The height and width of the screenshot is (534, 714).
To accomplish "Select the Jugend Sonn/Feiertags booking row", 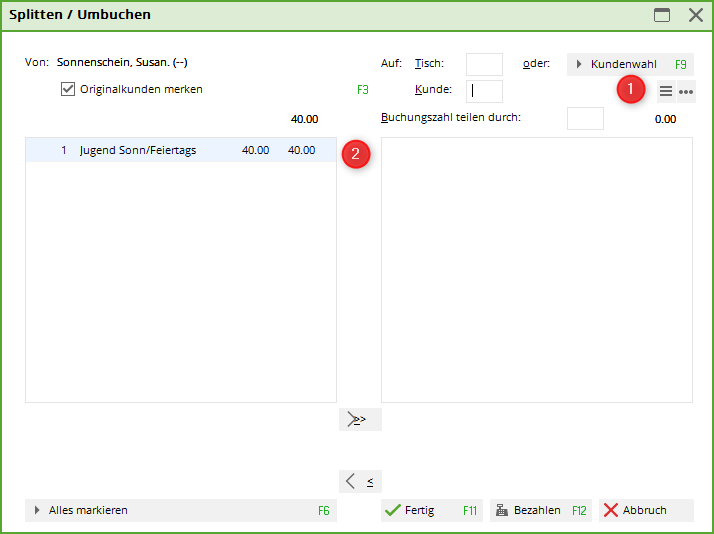I will [x=180, y=150].
